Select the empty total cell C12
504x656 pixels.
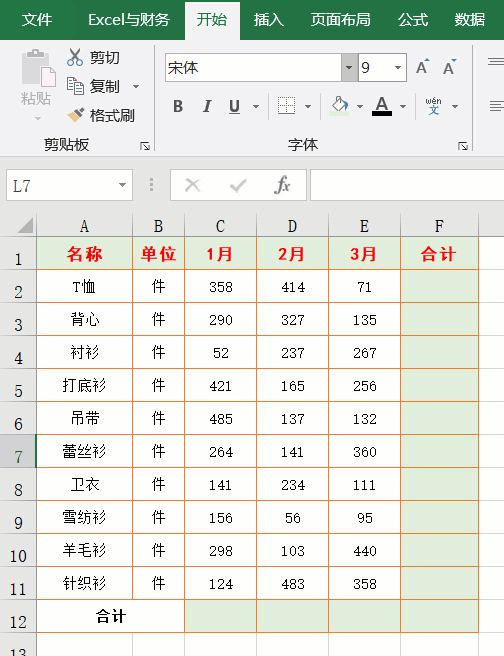tap(220, 616)
